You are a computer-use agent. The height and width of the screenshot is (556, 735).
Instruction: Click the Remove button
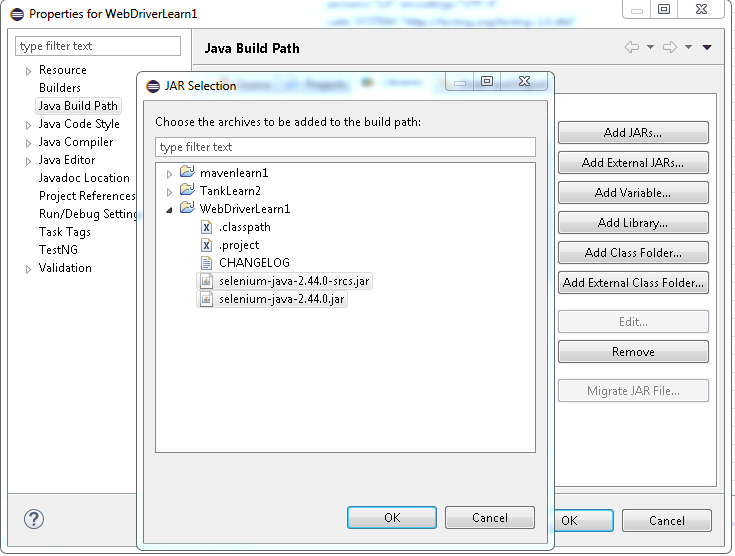point(633,352)
